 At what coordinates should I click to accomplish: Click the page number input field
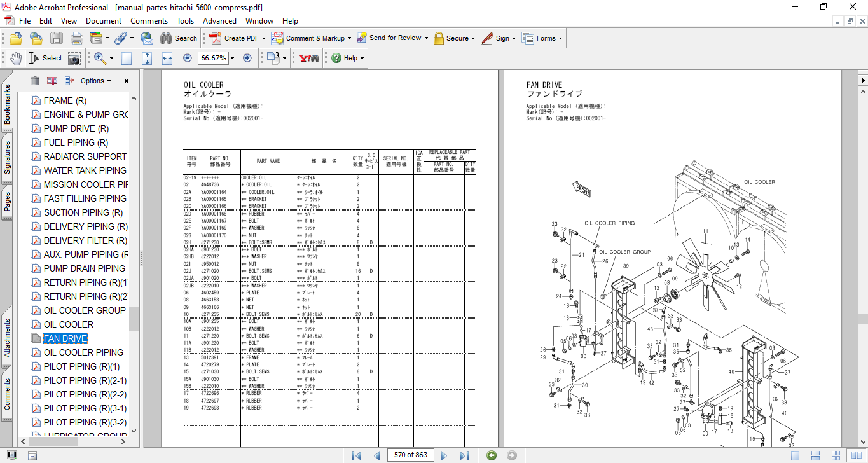411,455
